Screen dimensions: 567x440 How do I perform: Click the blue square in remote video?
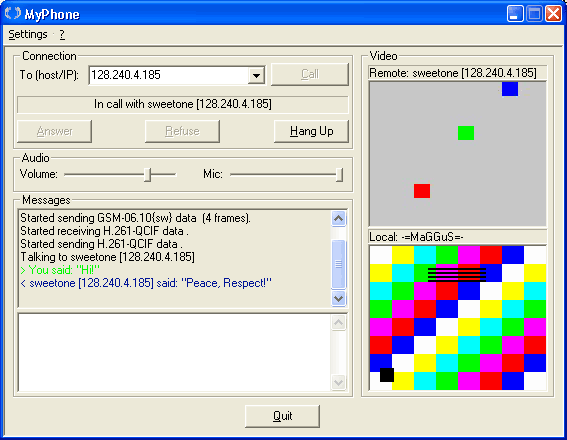coord(510,89)
